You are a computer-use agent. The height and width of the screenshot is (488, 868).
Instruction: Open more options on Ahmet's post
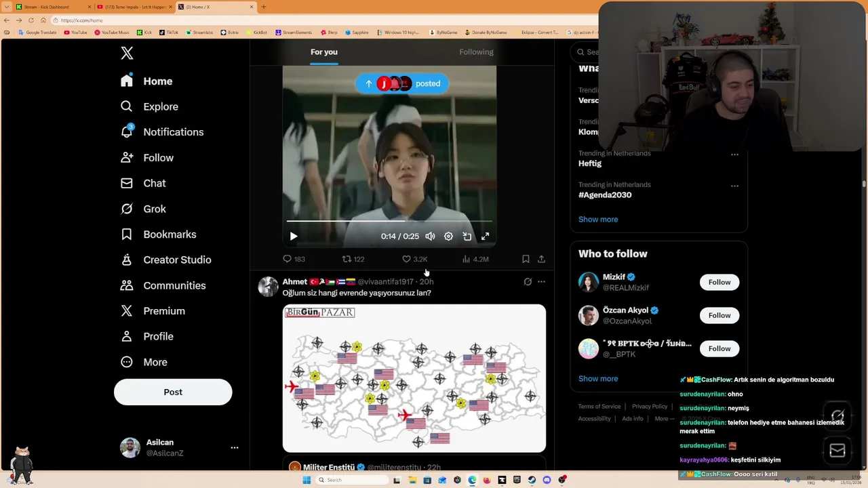coord(541,282)
